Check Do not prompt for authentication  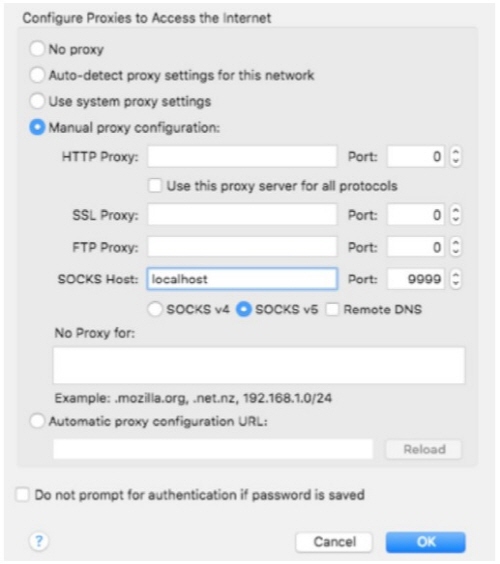(x=22, y=494)
